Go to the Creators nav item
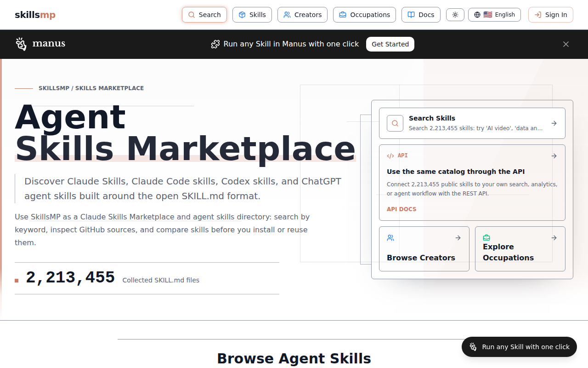Image resolution: width=588 pixels, height=368 pixels. pos(302,15)
